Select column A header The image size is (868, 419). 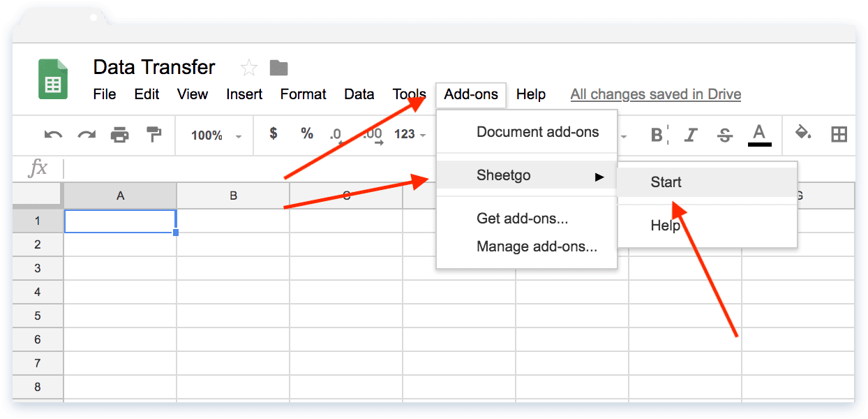pos(120,196)
